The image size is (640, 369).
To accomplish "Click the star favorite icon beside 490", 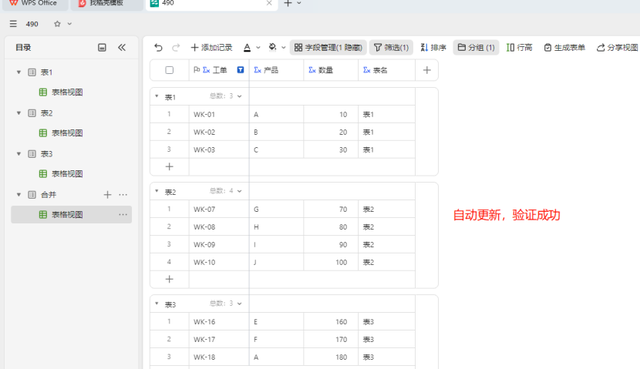I will click(x=57, y=24).
